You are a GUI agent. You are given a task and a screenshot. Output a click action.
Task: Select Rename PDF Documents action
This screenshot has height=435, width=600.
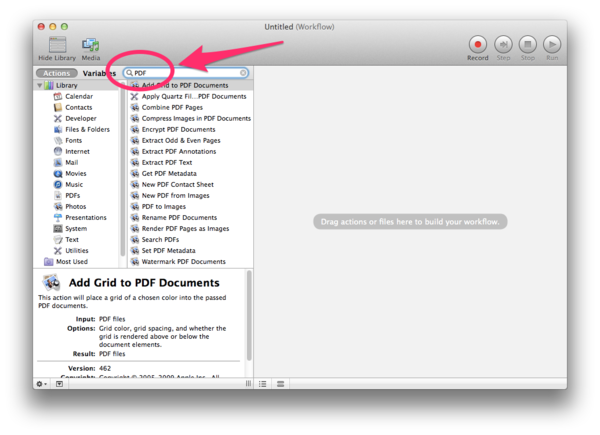coord(190,218)
